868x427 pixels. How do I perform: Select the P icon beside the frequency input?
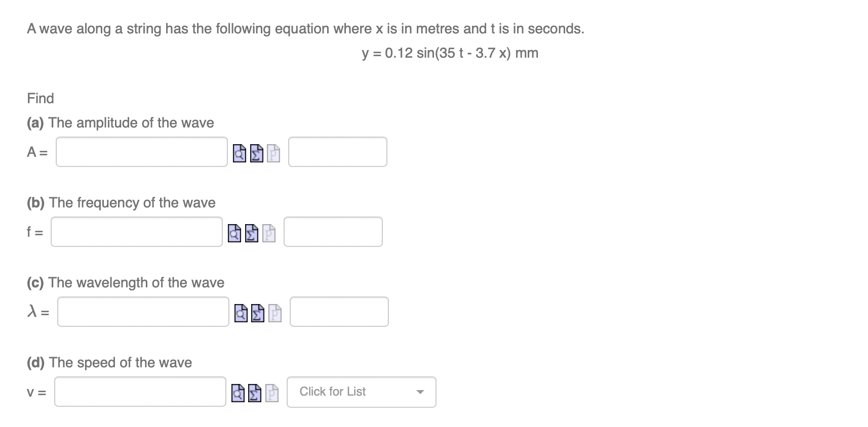[268, 232]
